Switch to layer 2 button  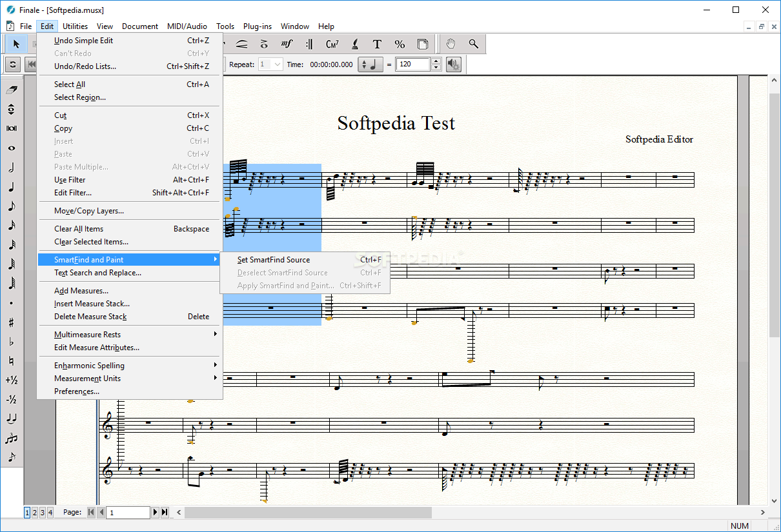[35, 513]
